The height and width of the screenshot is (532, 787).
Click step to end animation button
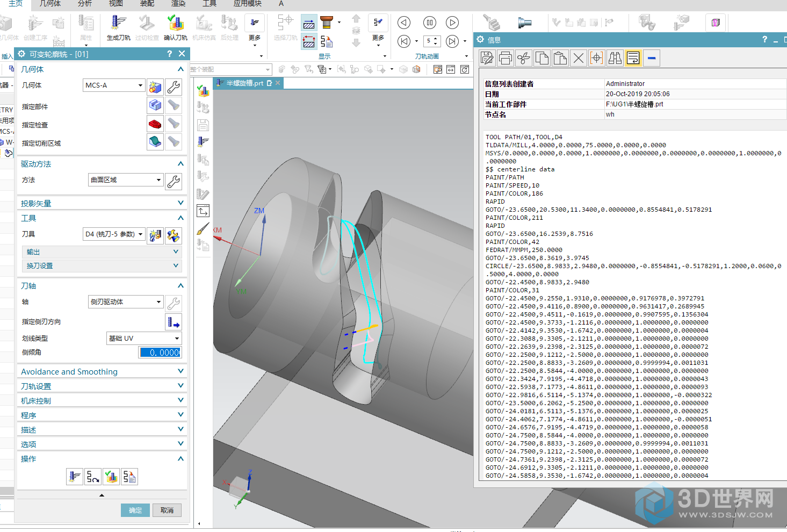coord(453,41)
